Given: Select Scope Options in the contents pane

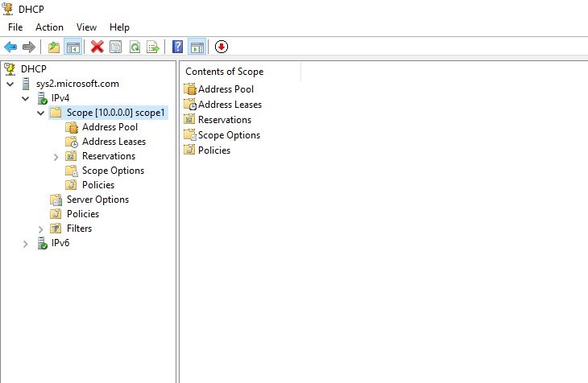Looking at the screenshot, I should click(229, 135).
